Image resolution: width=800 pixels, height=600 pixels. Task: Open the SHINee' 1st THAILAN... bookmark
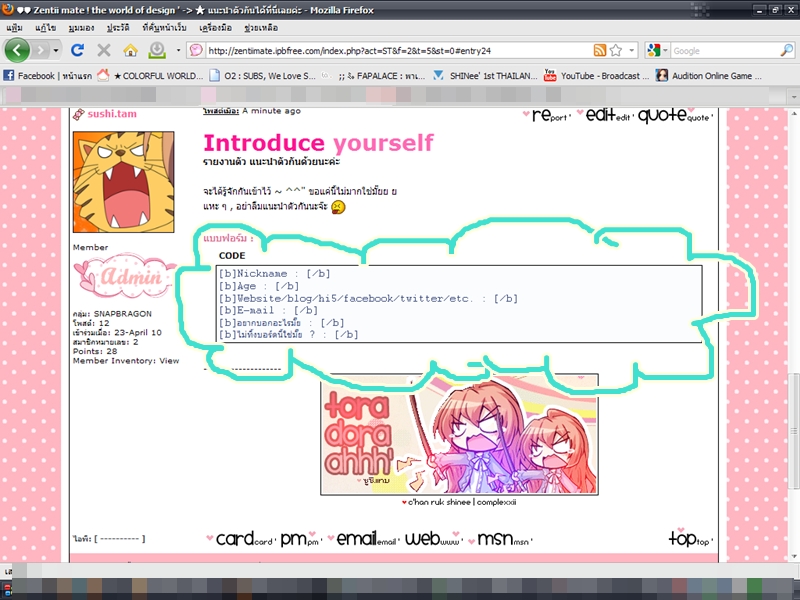point(485,76)
